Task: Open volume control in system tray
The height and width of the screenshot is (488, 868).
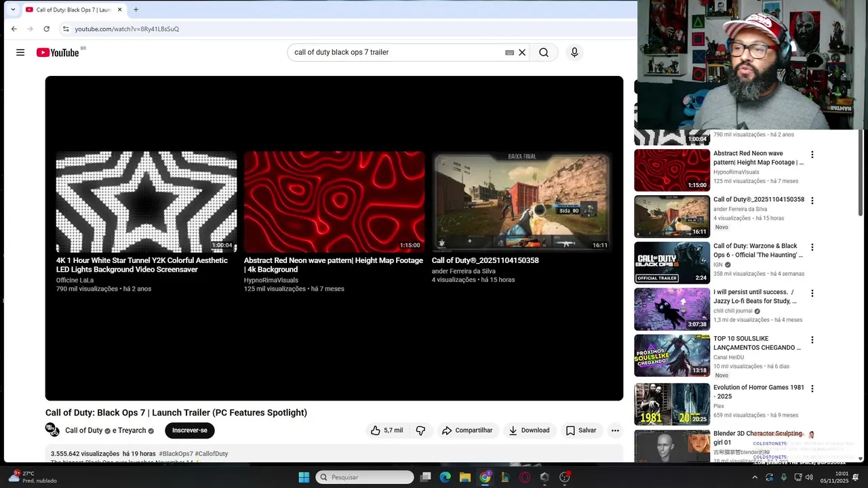Action: click(809, 477)
